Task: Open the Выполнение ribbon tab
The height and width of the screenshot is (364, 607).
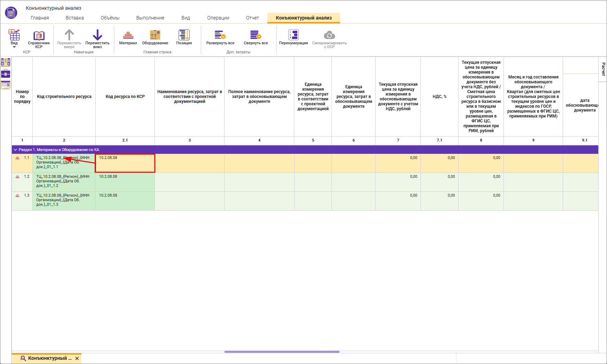Action: point(150,18)
